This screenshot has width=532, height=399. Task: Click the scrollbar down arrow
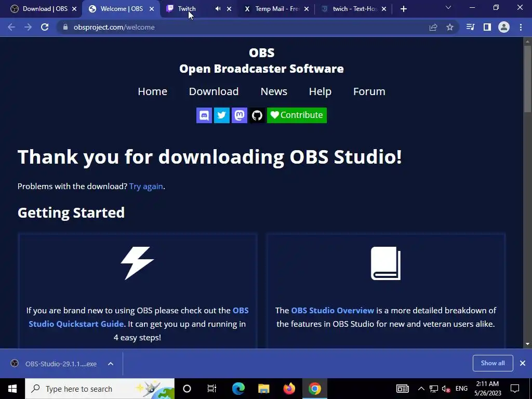point(527,344)
